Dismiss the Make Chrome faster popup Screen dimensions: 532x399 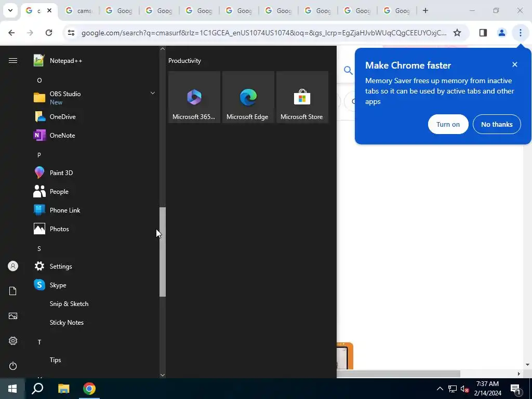coord(515,64)
